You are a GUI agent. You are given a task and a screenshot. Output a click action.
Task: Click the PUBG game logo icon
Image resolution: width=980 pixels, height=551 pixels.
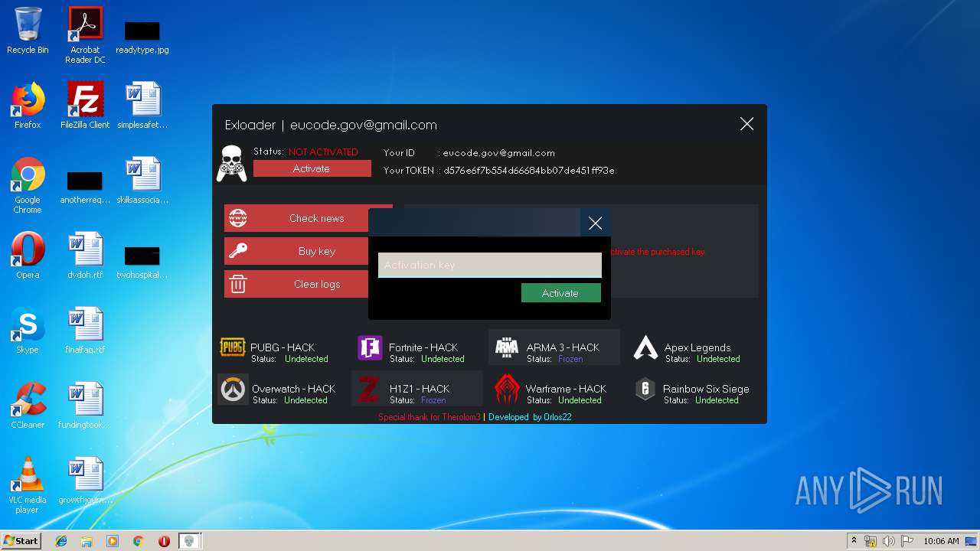pyautogui.click(x=233, y=347)
